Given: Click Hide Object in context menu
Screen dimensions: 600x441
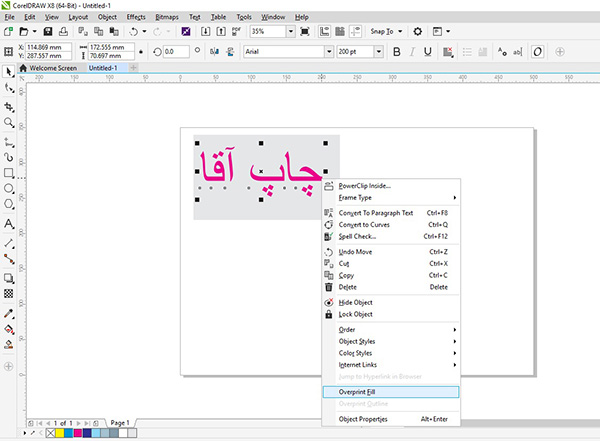Looking at the screenshot, I should 391,302.
